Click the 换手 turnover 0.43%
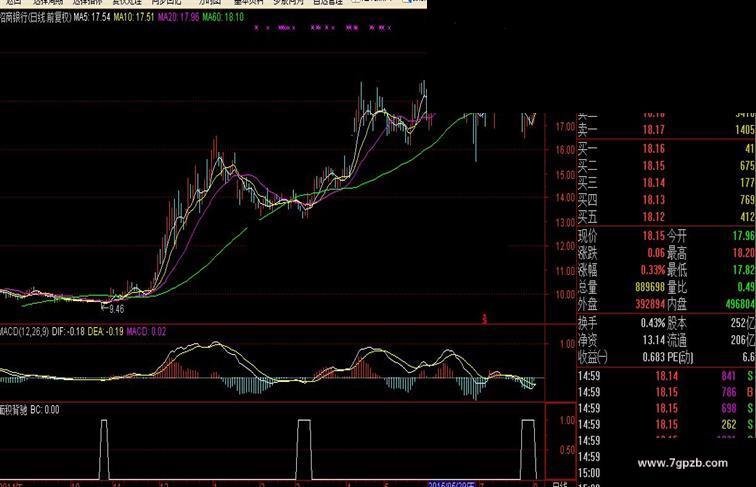Image resolution: width=756 pixels, height=487 pixels. pos(653,323)
